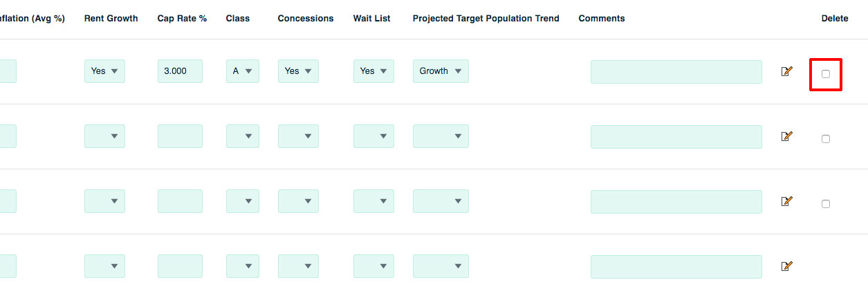
Task: Open the Concessions dropdown showing Yes
Action: pos(298,71)
